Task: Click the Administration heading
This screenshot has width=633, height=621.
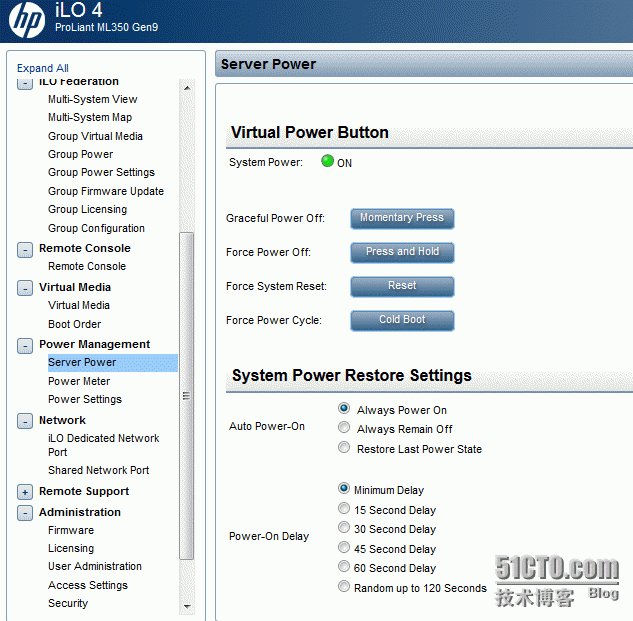Action: (80, 512)
